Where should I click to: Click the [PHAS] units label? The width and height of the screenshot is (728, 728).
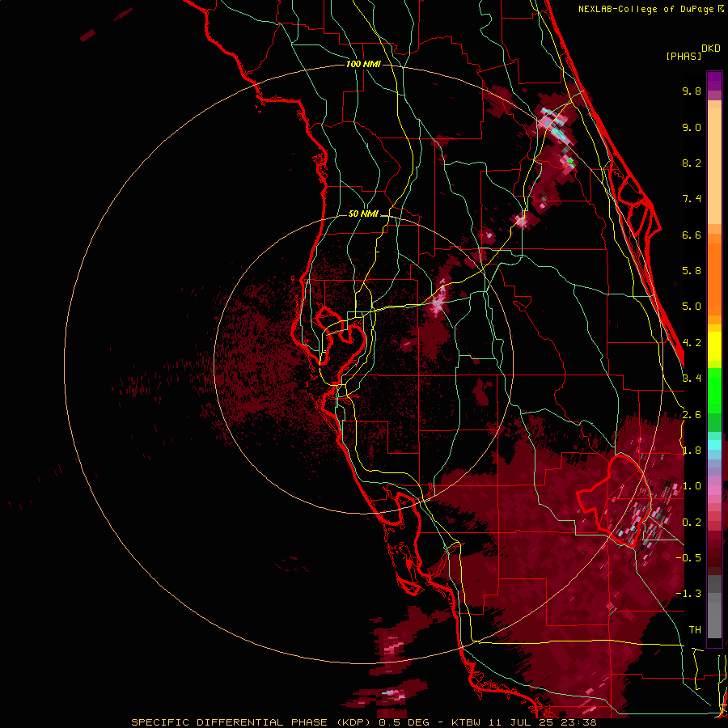click(684, 57)
